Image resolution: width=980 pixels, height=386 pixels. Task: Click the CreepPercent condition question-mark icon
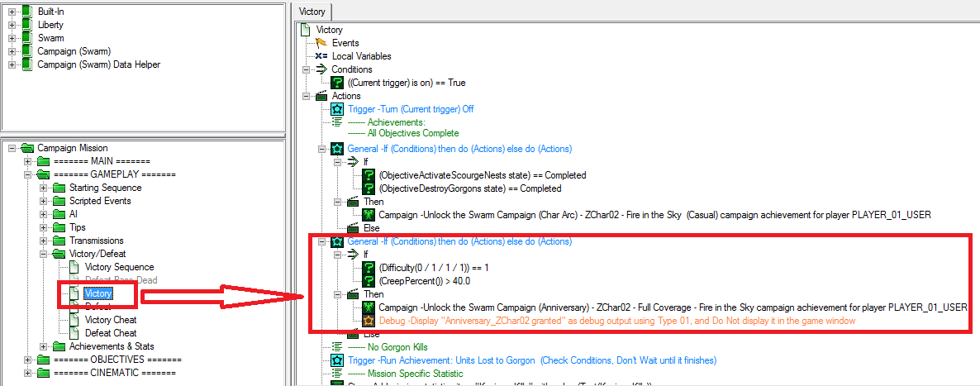click(369, 280)
